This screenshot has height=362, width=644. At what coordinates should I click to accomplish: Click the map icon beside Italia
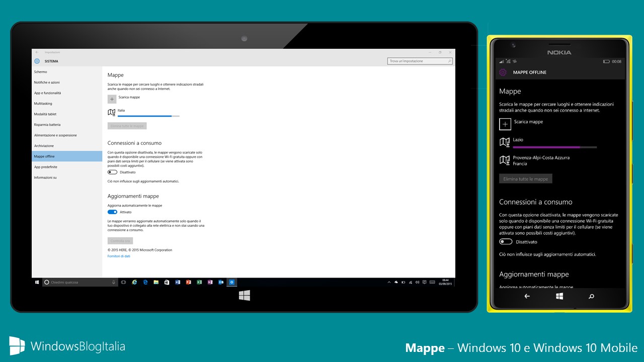pos(112,113)
